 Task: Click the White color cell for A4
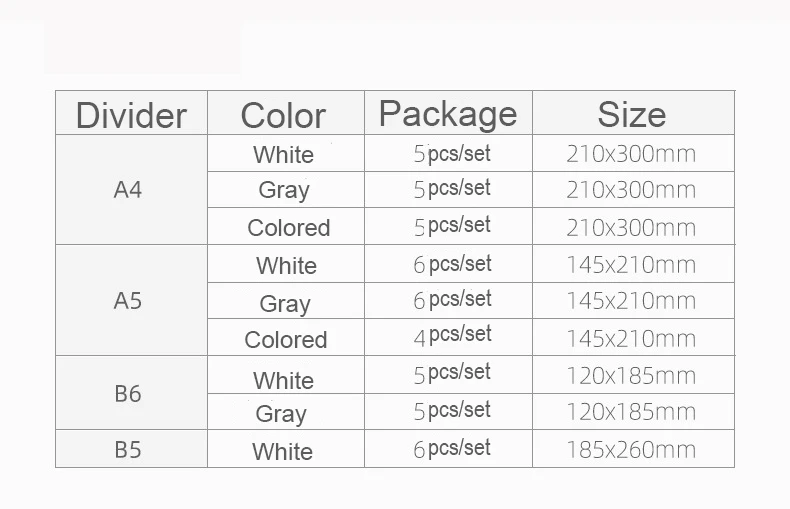tap(283, 155)
